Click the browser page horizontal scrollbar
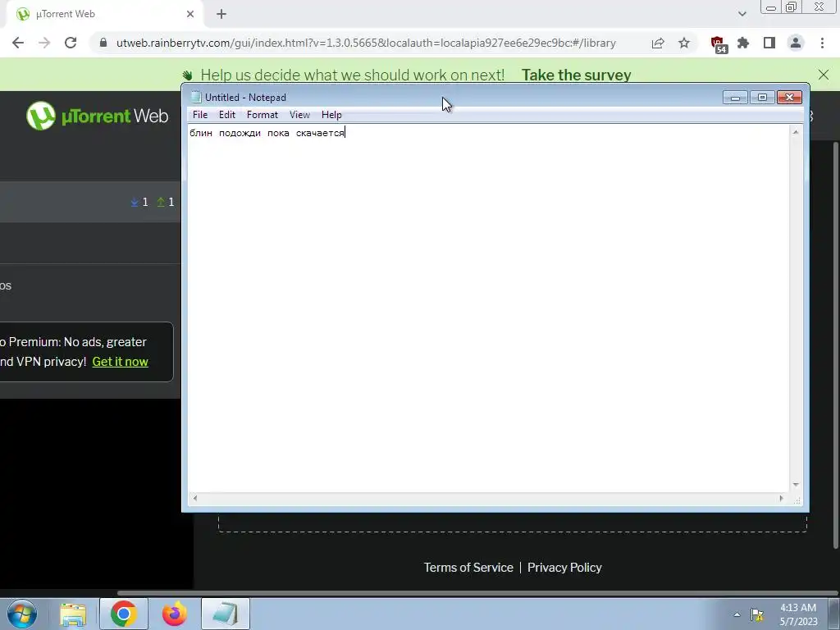The image size is (840, 630). [477, 593]
